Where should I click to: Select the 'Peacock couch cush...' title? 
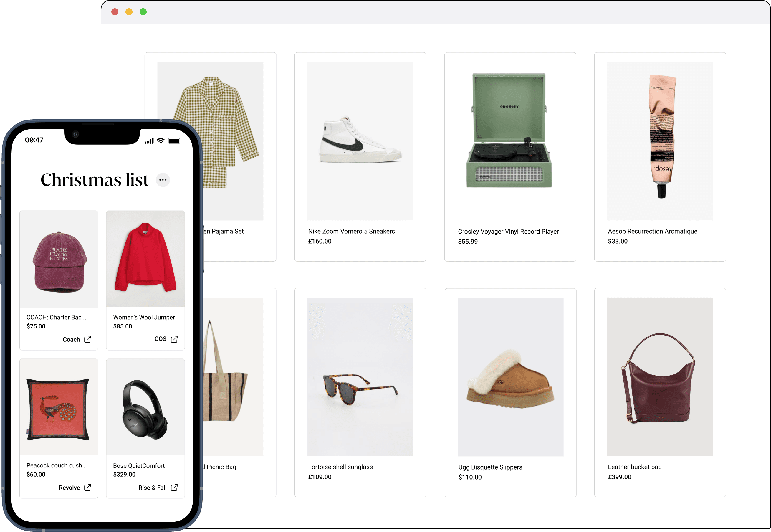[57, 465]
